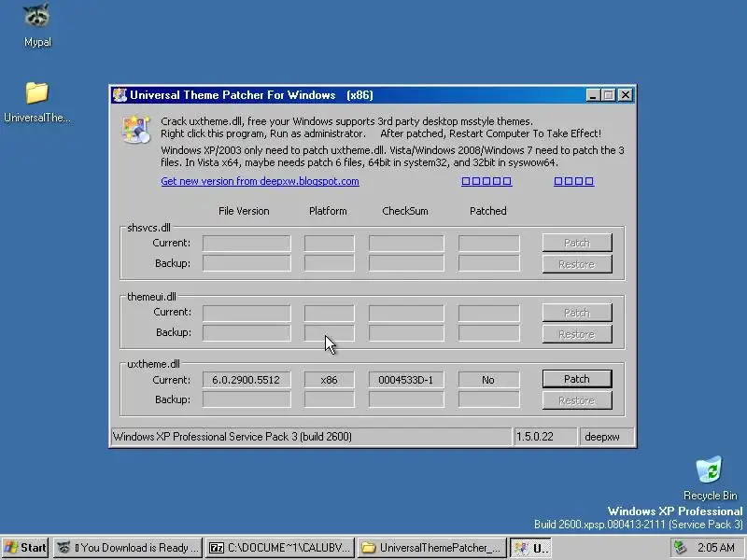Image resolution: width=747 pixels, height=560 pixels.
Task: Click the shsvcs.dll Patch button
Action: (577, 243)
